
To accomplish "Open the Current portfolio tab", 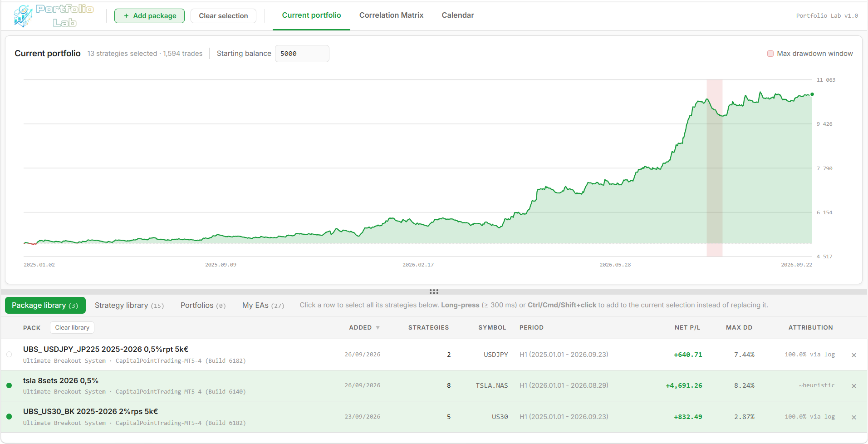I will [311, 15].
